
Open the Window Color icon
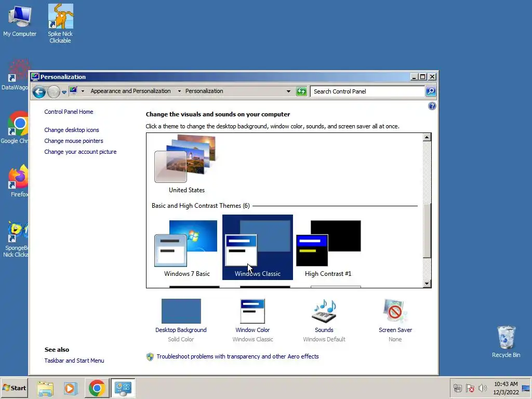tap(253, 311)
